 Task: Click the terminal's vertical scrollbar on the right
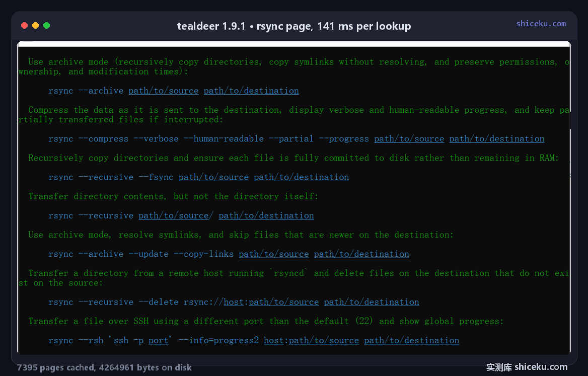[570, 199]
